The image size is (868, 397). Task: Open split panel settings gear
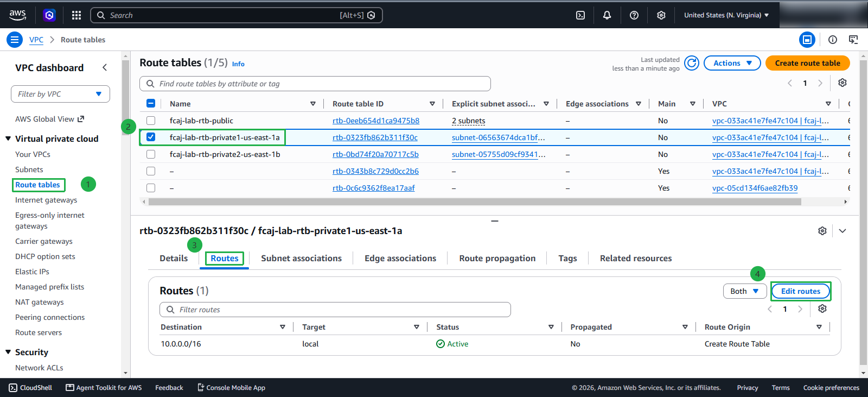coord(822,231)
